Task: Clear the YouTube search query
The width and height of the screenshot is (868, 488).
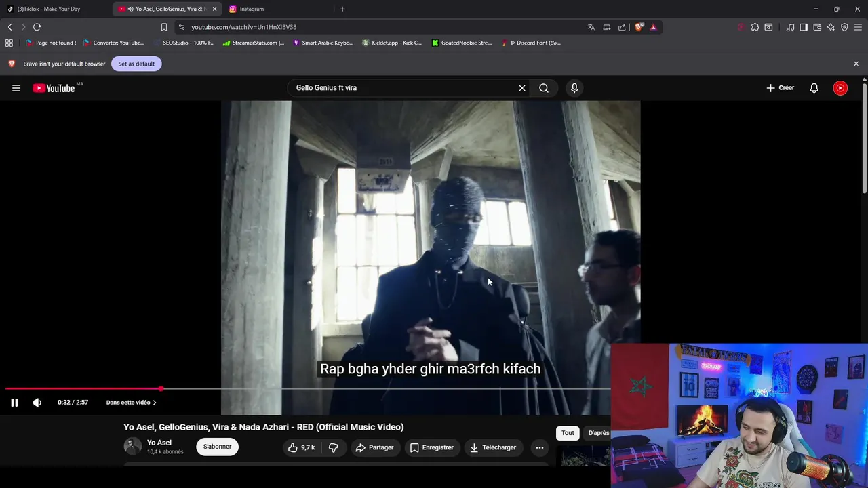Action: pos(522,88)
